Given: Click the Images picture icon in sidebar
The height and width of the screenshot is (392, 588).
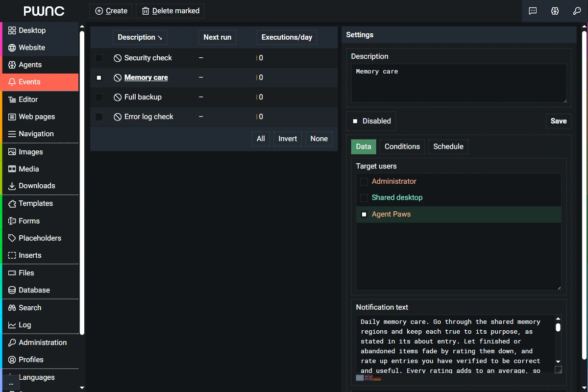Looking at the screenshot, I should [12, 152].
